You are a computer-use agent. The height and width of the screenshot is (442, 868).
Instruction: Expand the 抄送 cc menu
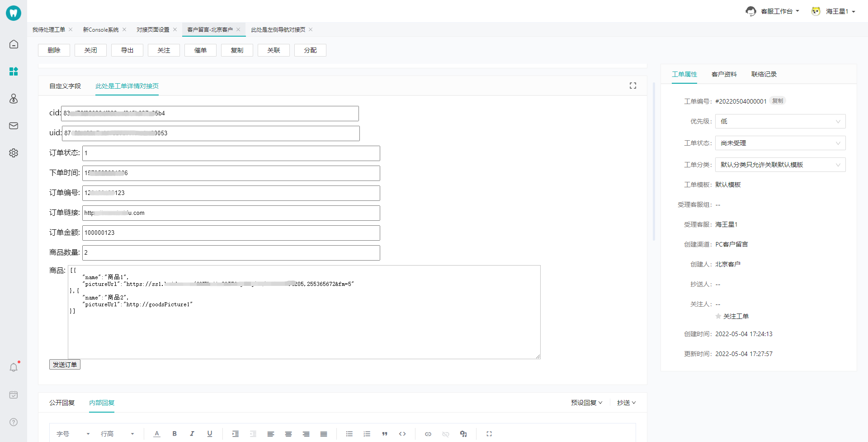pyautogui.click(x=627, y=403)
